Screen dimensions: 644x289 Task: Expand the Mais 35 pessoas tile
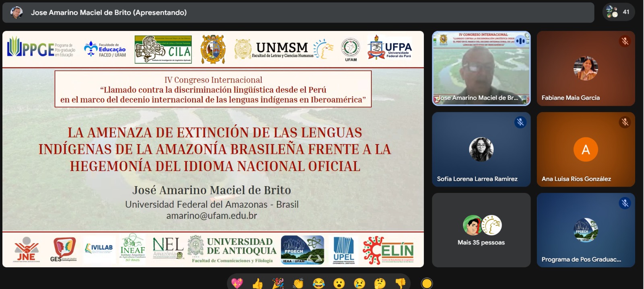tap(481, 230)
